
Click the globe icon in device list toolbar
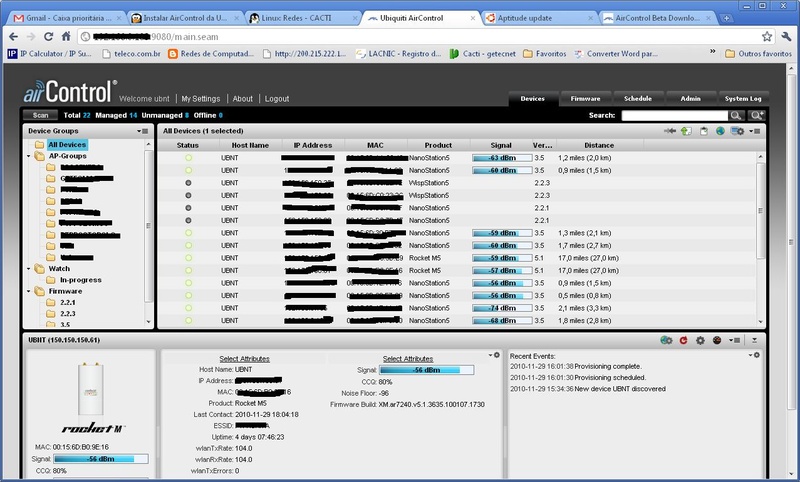[x=720, y=131]
